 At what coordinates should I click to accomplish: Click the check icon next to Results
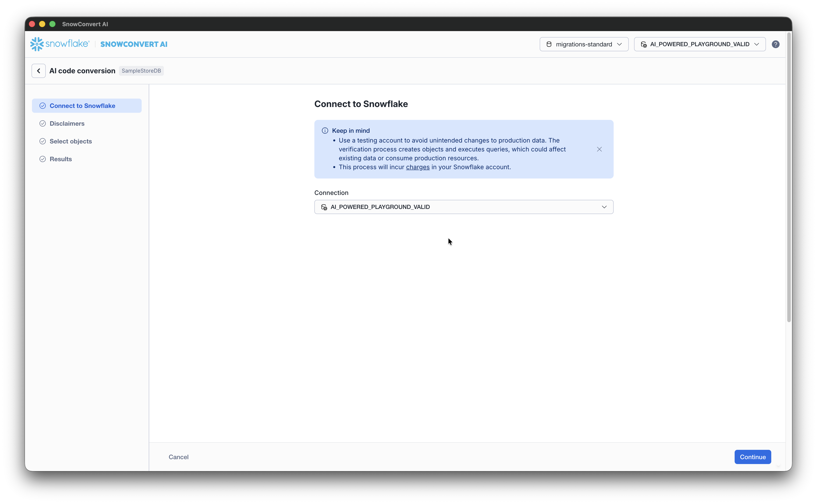coord(43,159)
